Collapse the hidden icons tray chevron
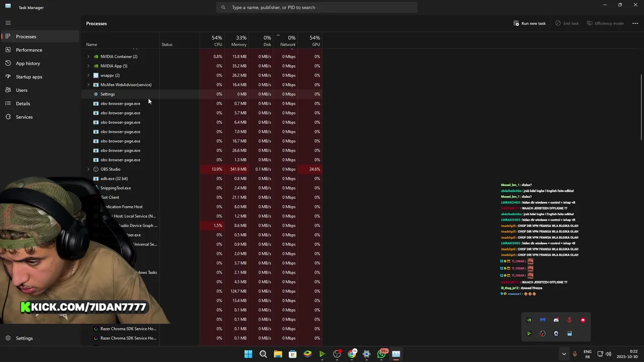 click(564, 354)
